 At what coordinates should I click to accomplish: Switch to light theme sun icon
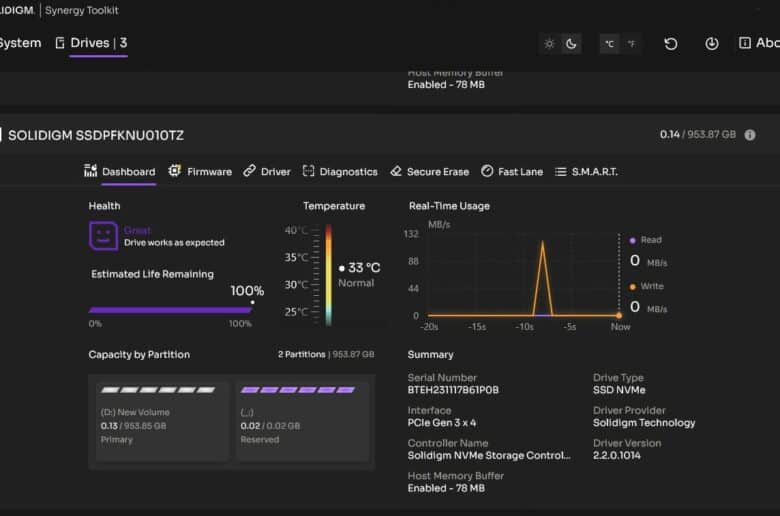pos(549,44)
